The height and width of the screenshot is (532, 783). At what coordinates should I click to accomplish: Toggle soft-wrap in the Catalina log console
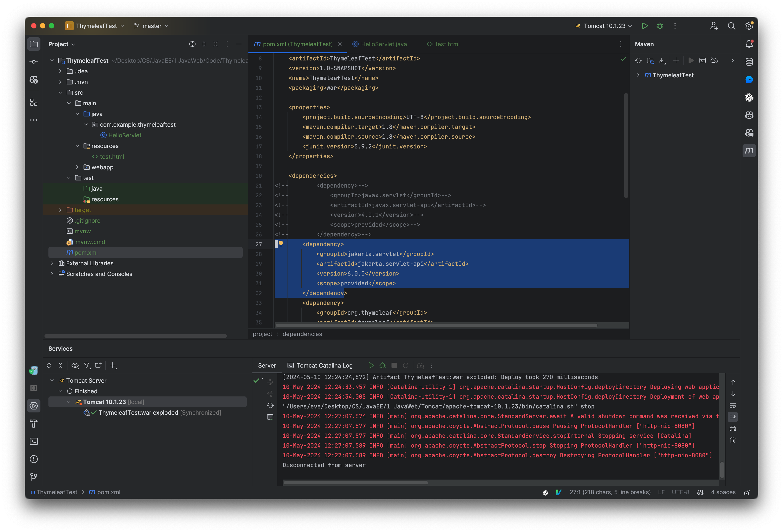click(733, 406)
